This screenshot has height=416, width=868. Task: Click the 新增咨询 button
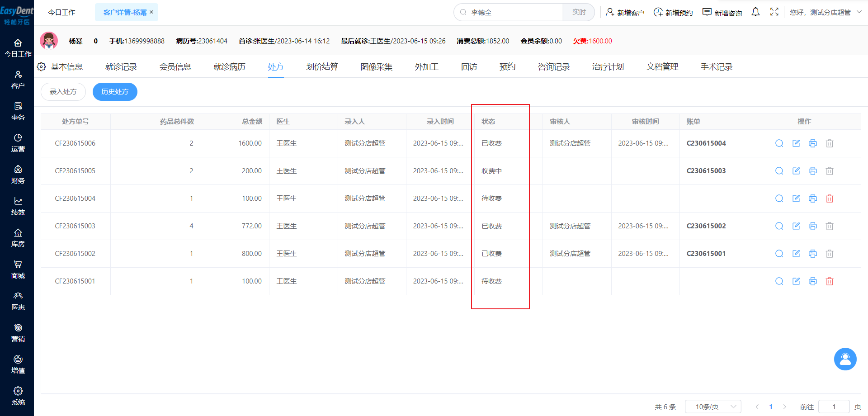pyautogui.click(x=722, y=12)
